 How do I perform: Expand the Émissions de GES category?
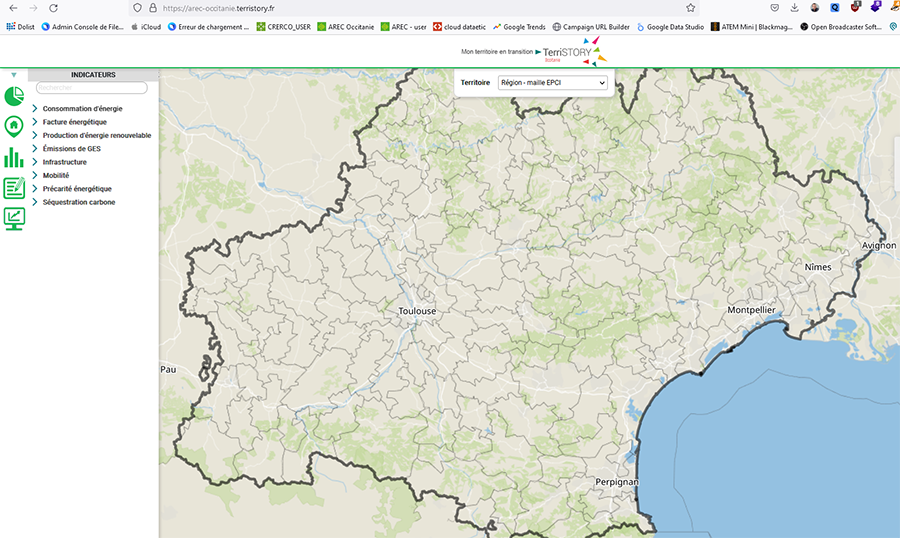[71, 148]
